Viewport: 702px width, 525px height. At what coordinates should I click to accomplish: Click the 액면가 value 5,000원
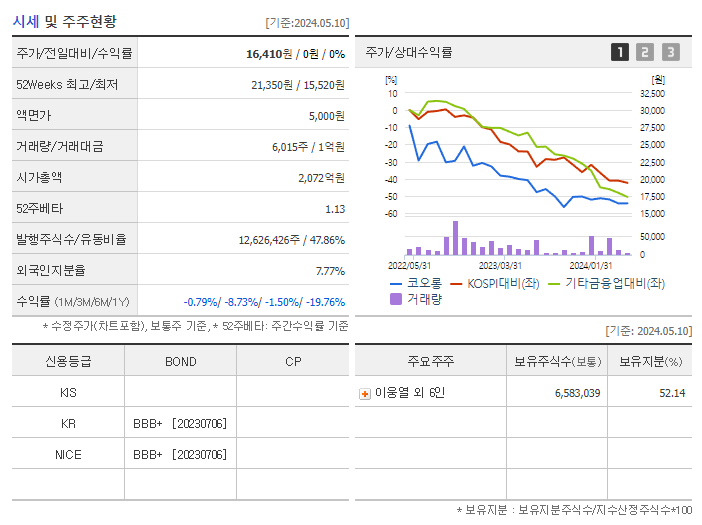pyautogui.click(x=326, y=116)
